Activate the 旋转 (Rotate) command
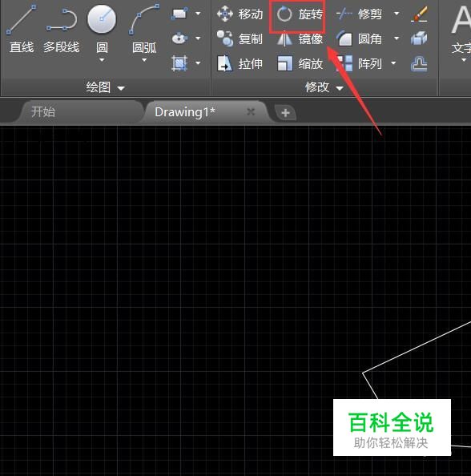This screenshot has height=476, width=471. coord(299,14)
